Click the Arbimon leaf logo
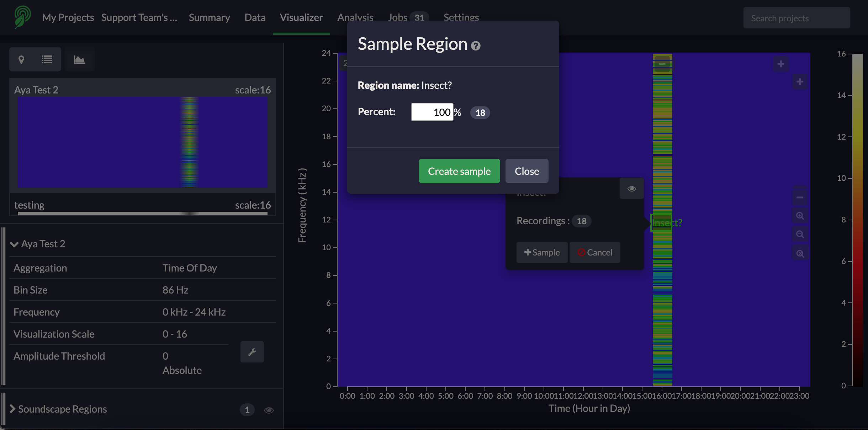The height and width of the screenshot is (430, 868). [22, 17]
